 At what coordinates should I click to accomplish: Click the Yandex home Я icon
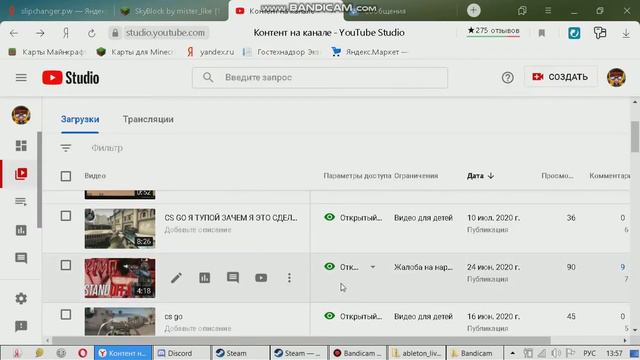pyautogui.click(x=66, y=33)
